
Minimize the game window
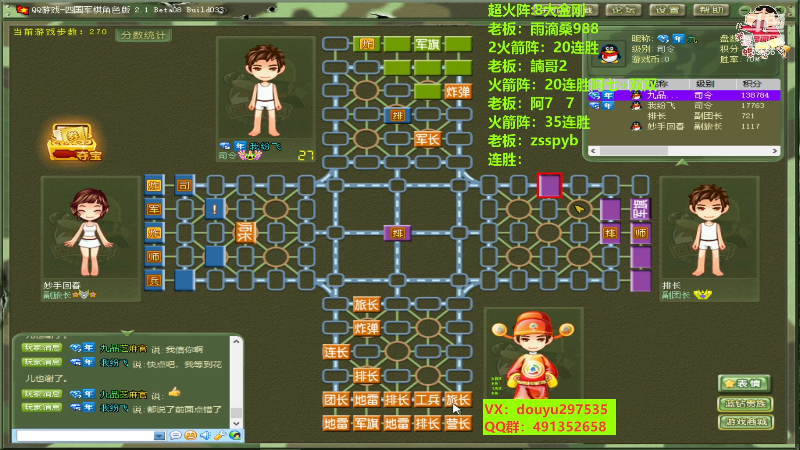coord(745,10)
